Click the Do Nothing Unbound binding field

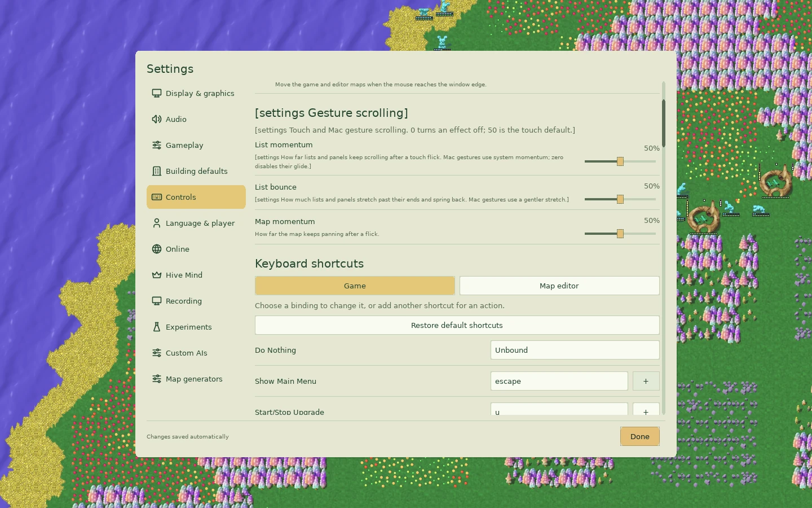[x=575, y=350]
